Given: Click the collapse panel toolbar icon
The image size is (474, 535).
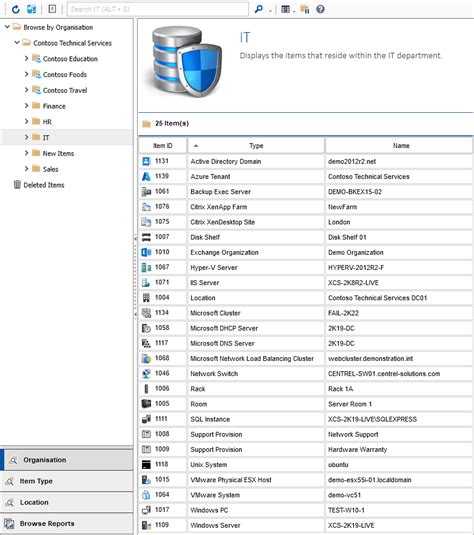Looking at the screenshot, I should pos(52,9).
